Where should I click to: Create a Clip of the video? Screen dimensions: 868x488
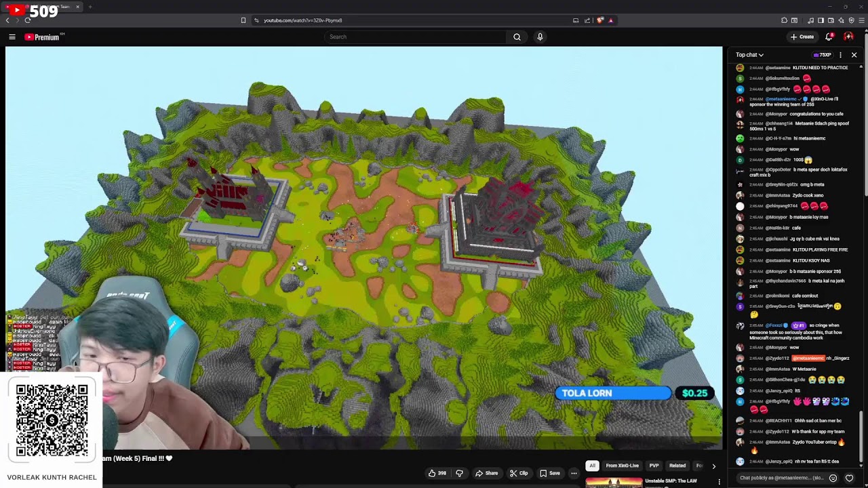[519, 473]
